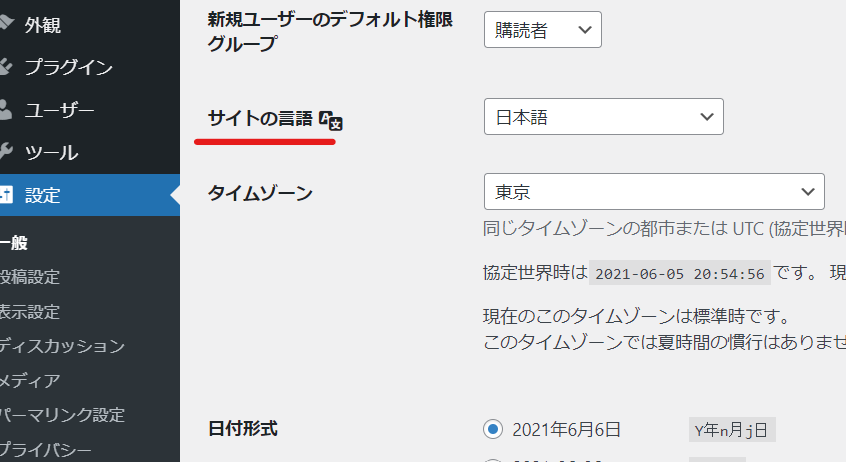This screenshot has width=846, height=462.
Task: Click the プラグイン plug icon
Action: (x=5, y=67)
